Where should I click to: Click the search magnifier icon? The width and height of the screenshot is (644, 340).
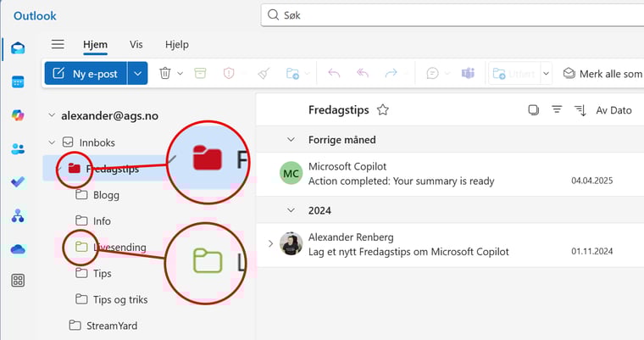point(273,15)
